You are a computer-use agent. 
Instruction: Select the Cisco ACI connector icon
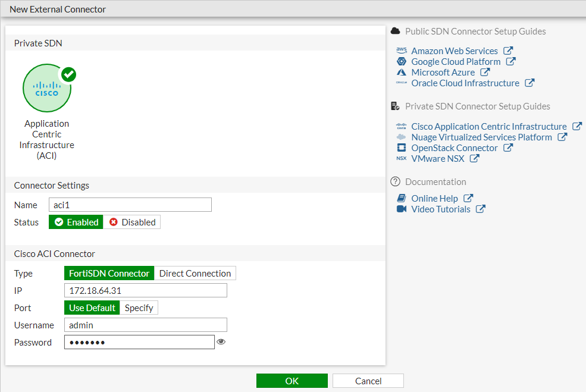pos(47,87)
